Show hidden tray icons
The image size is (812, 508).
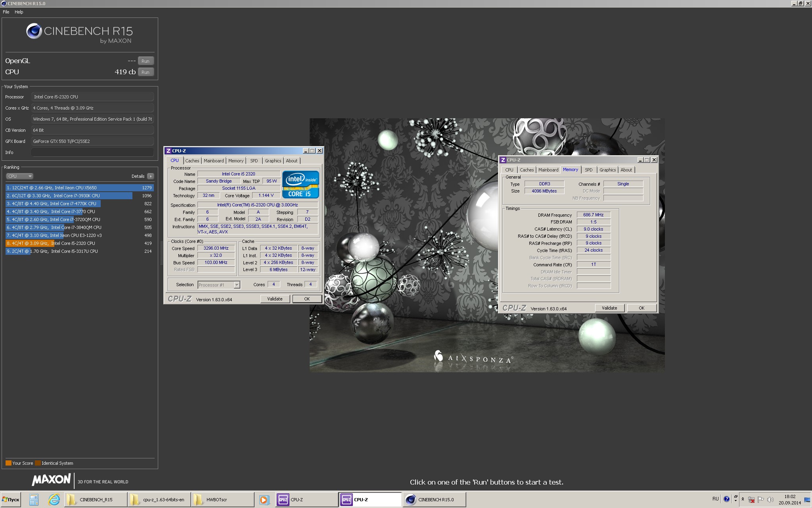click(743, 499)
